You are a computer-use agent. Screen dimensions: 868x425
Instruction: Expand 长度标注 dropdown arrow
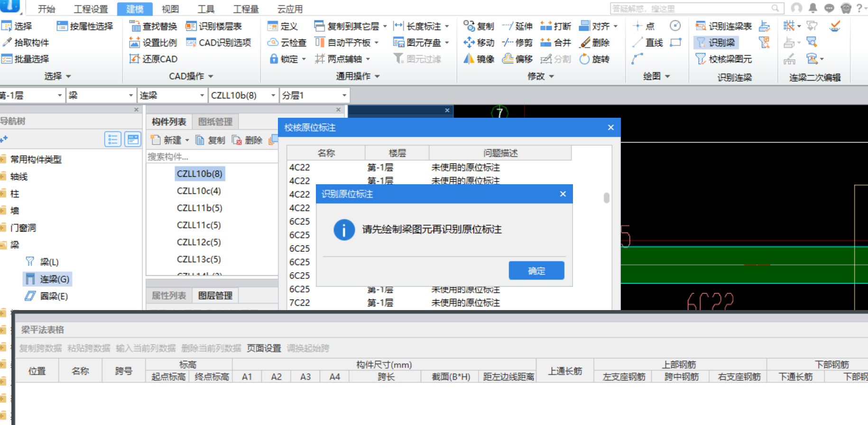(x=447, y=26)
